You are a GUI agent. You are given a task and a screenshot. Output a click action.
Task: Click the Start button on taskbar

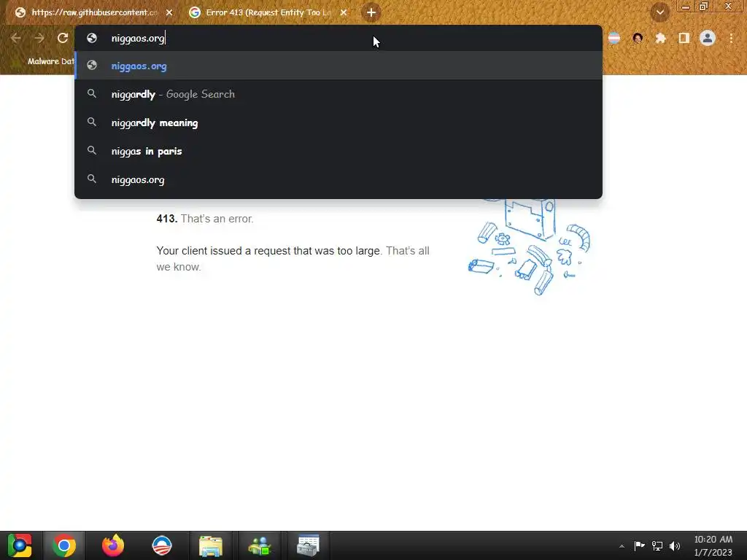click(20, 545)
